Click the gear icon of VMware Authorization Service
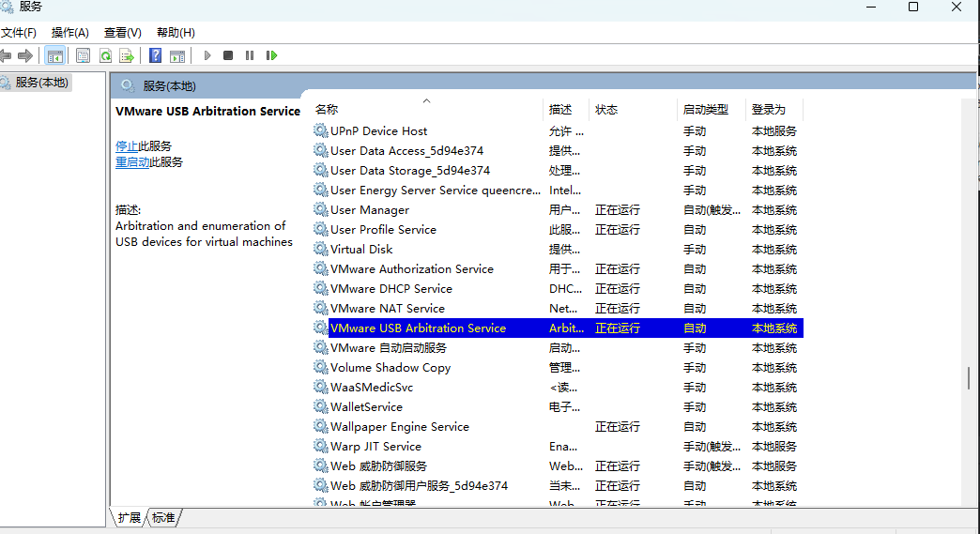 click(321, 268)
